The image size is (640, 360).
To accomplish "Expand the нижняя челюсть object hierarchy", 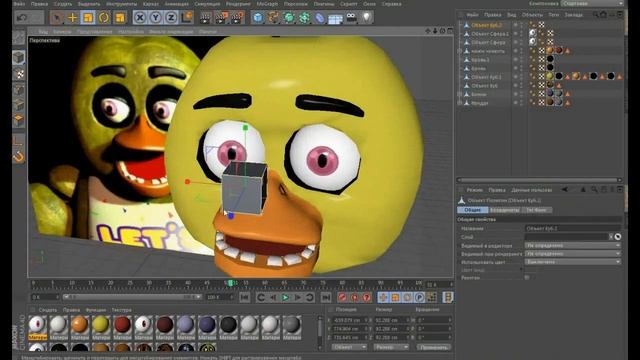I will pos(460,51).
